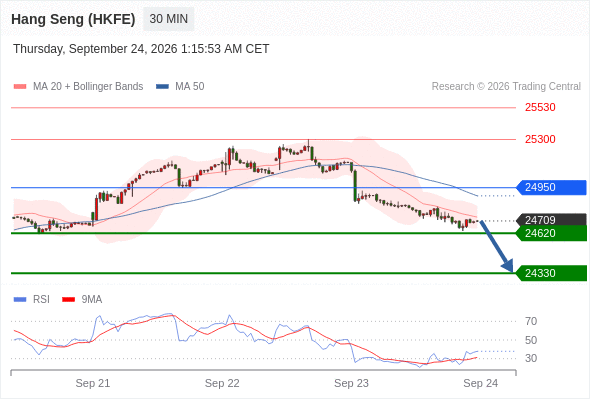The height and width of the screenshot is (400, 590).
Task: Click the MA 20 + Bollinger Bands pink swatch
Action: click(x=20, y=87)
